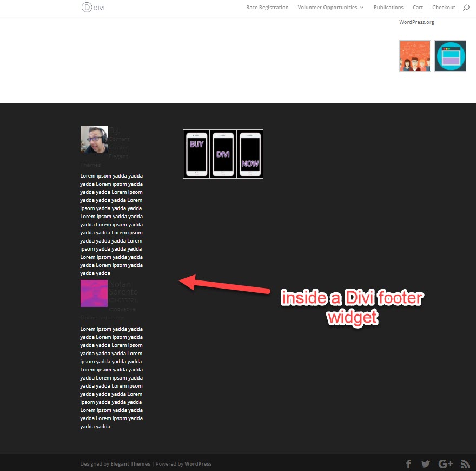Open the RSS feed footer icon

tap(465, 464)
